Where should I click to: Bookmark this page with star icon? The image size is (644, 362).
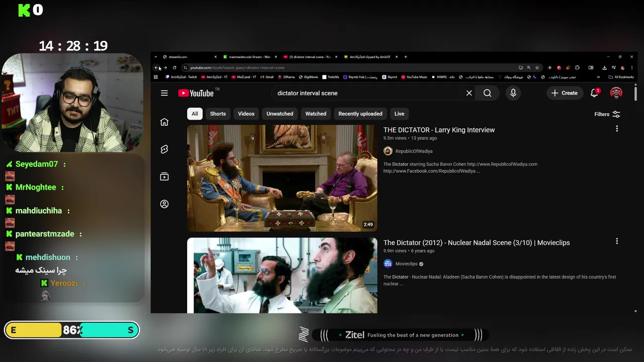pos(537,67)
